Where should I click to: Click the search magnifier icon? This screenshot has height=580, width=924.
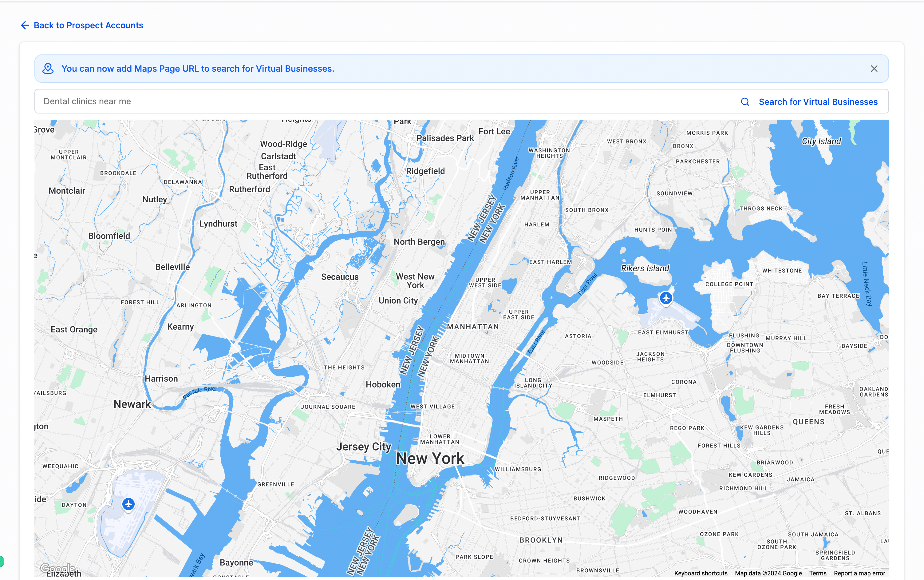745,101
